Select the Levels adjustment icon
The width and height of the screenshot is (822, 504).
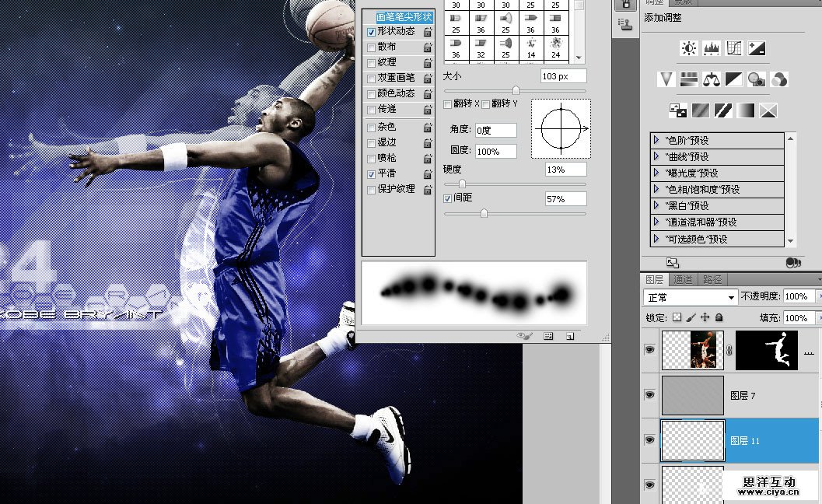[x=712, y=47]
